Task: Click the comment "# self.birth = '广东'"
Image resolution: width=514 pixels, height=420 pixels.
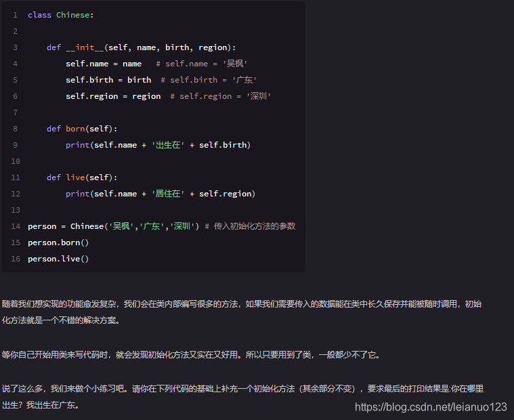Action: 209,80
